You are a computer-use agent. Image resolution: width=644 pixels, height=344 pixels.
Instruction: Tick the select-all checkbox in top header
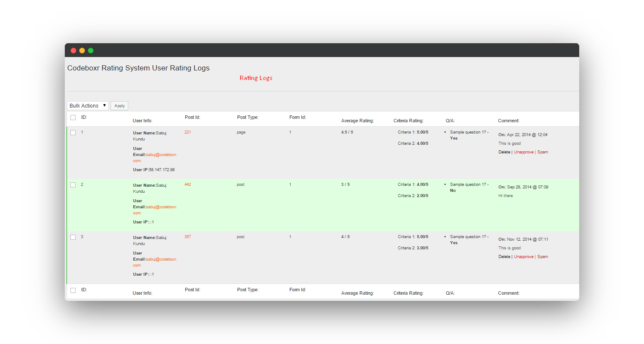[x=73, y=118]
